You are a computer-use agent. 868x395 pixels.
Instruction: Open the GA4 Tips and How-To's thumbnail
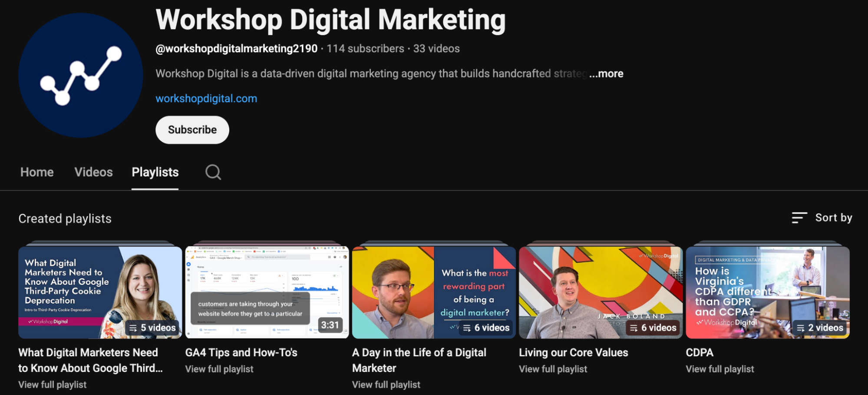[x=267, y=292]
